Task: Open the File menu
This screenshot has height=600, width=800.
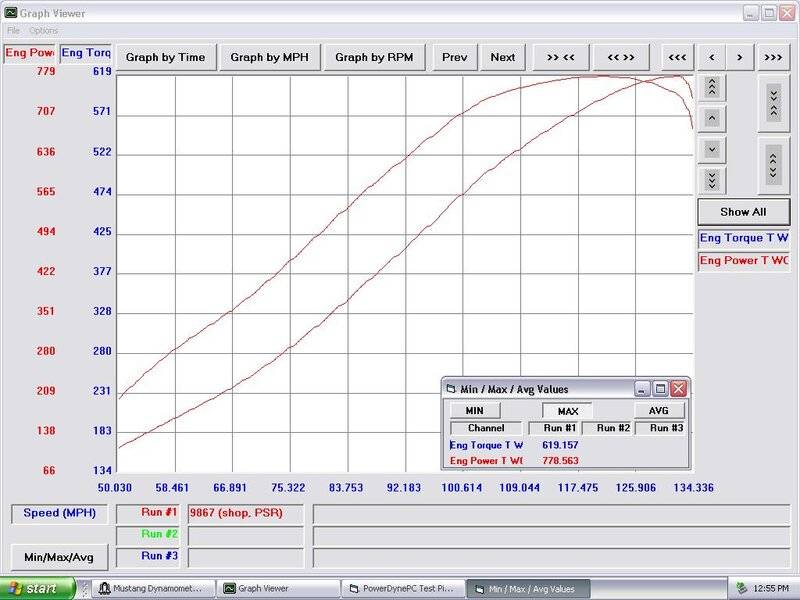Action: click(13, 31)
